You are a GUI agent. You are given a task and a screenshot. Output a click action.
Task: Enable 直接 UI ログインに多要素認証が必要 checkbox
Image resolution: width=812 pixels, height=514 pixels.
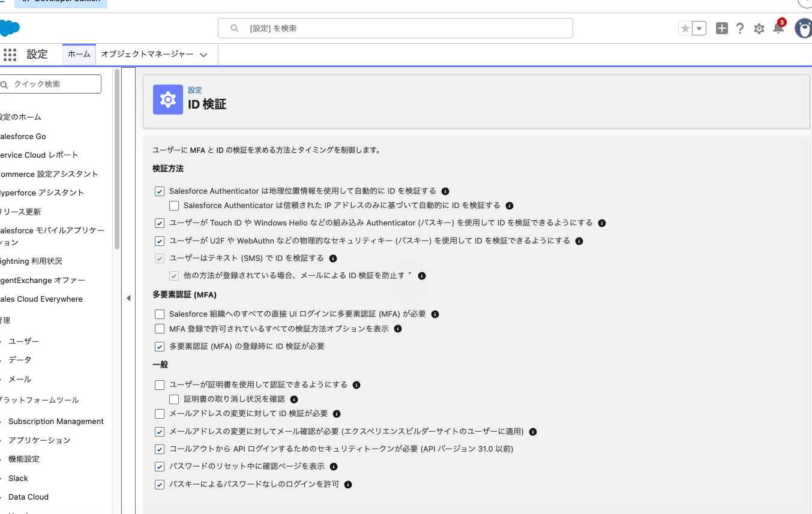(x=160, y=314)
